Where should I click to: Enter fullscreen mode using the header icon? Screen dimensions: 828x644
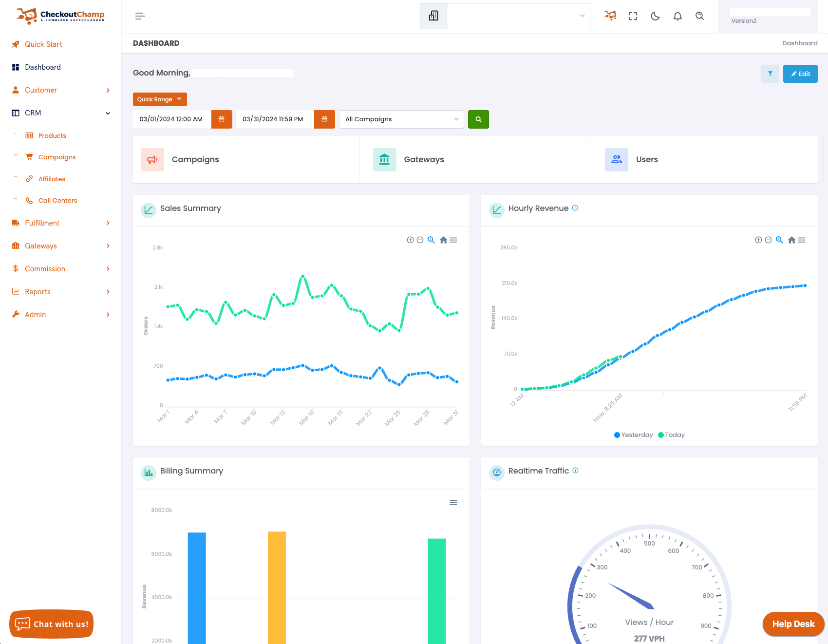click(633, 16)
